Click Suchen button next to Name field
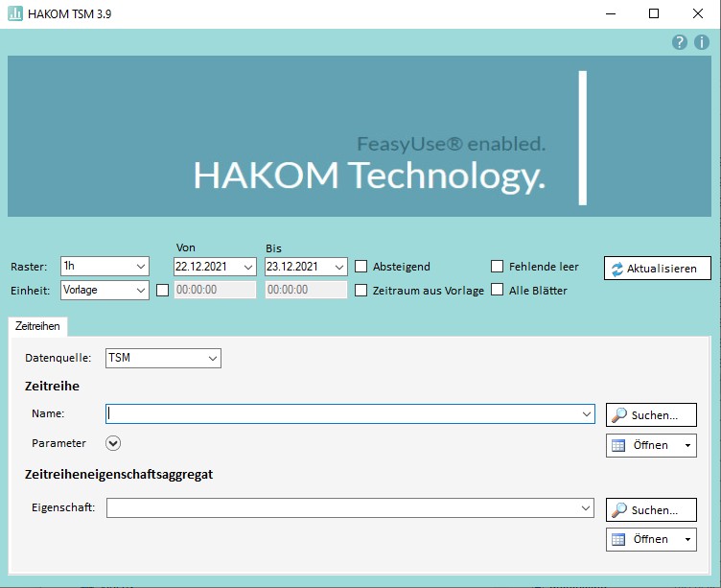The image size is (721, 588). [651, 415]
